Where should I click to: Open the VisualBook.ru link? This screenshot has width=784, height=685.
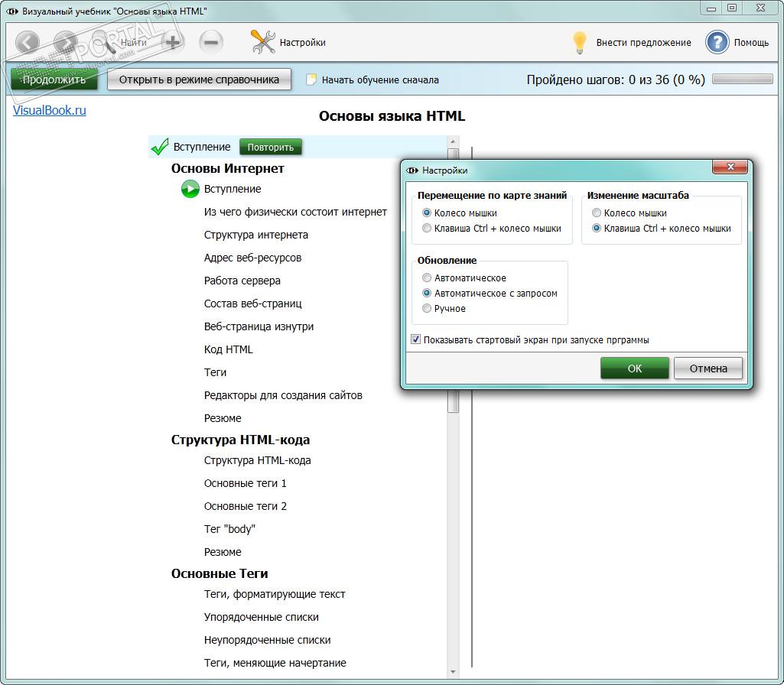pyautogui.click(x=50, y=110)
